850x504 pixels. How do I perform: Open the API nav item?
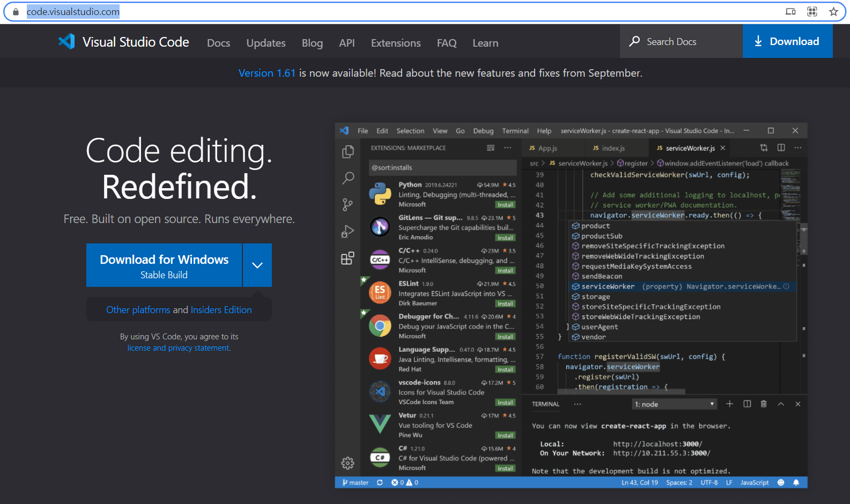click(x=347, y=43)
